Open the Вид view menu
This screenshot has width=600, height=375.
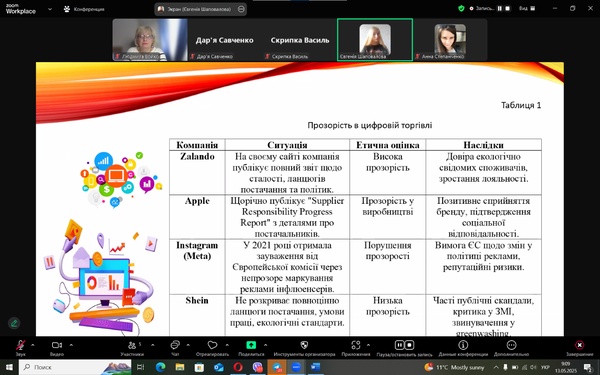point(527,8)
